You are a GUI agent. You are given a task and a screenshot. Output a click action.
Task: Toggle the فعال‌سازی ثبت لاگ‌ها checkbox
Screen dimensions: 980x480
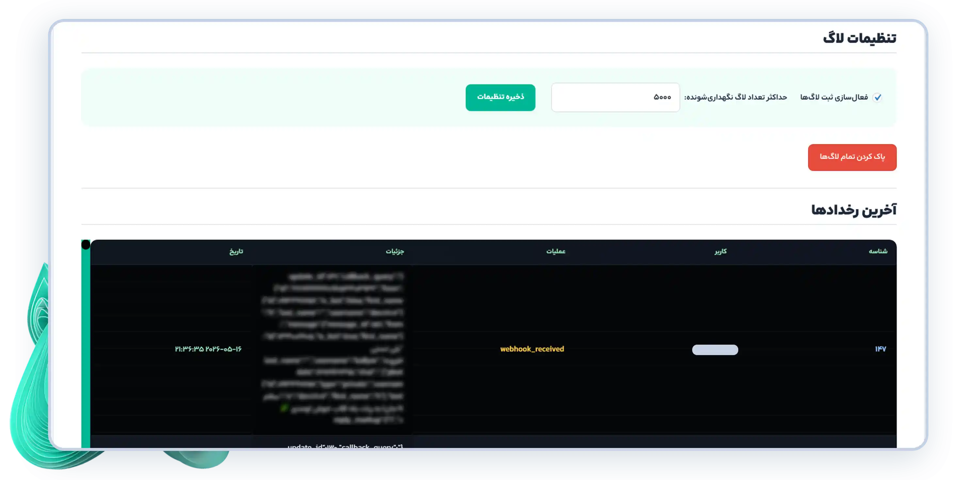(877, 97)
